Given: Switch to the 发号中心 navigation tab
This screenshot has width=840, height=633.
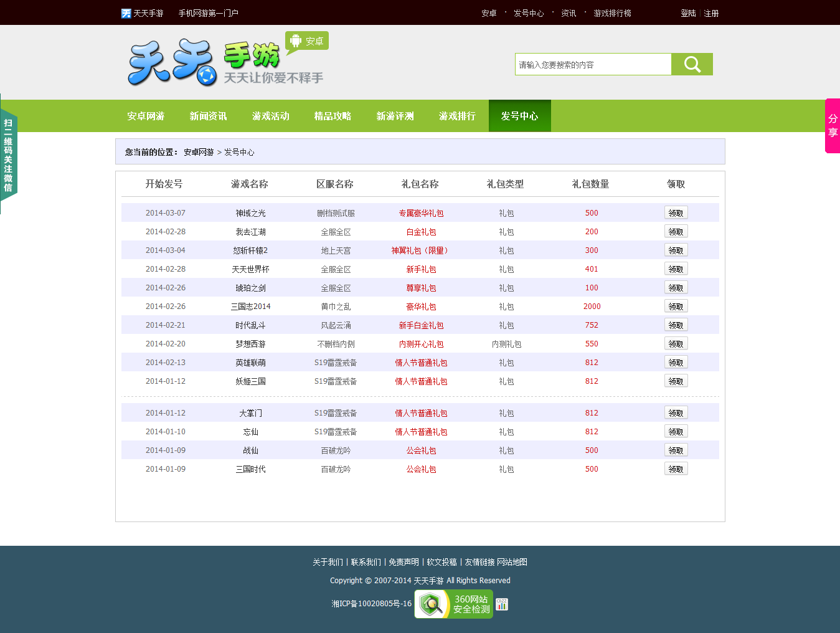Looking at the screenshot, I should 519,115.
